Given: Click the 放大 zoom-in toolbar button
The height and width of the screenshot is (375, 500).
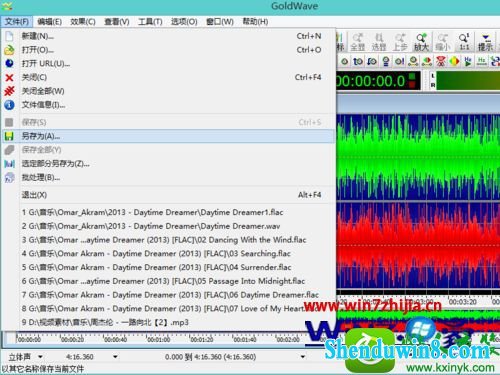Looking at the screenshot, I should point(421,42).
